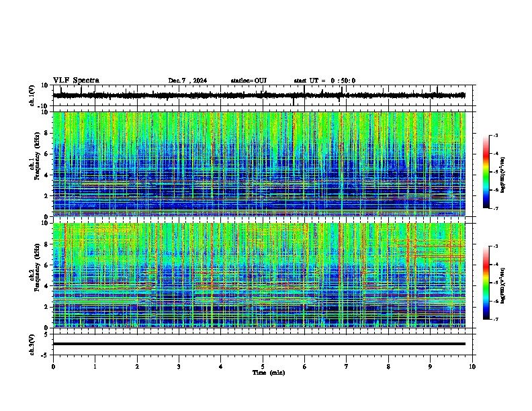Click time axis tick label "0"
532x411 pixels.
pos(53,367)
